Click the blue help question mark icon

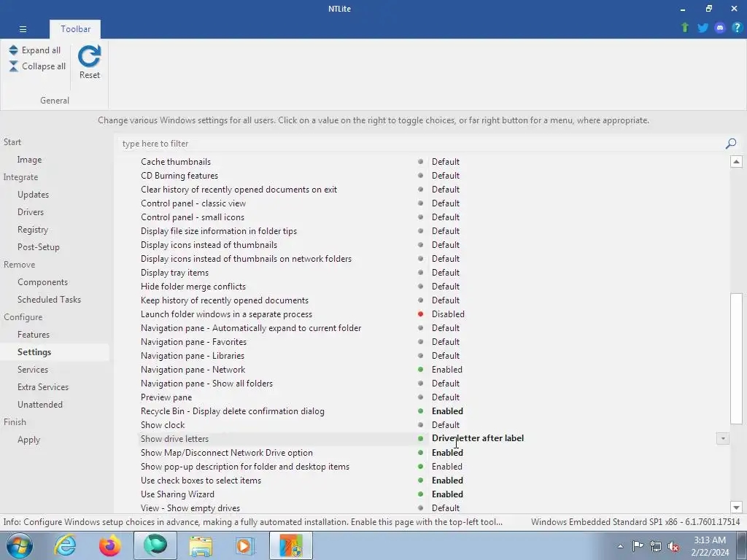(737, 28)
